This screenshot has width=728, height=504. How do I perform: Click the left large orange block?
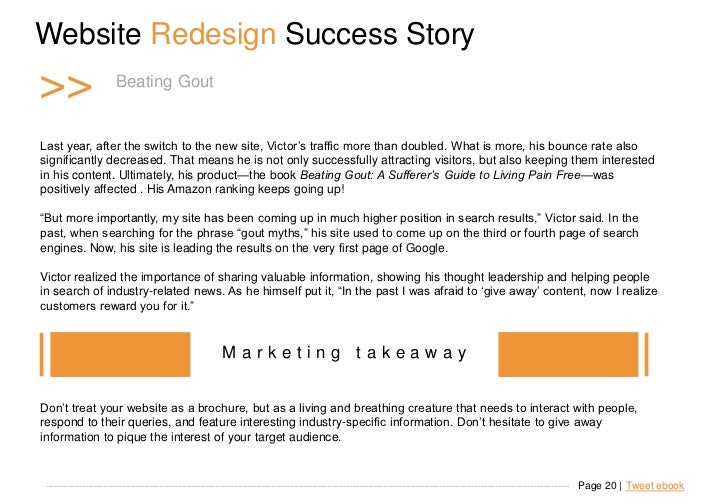120,354
